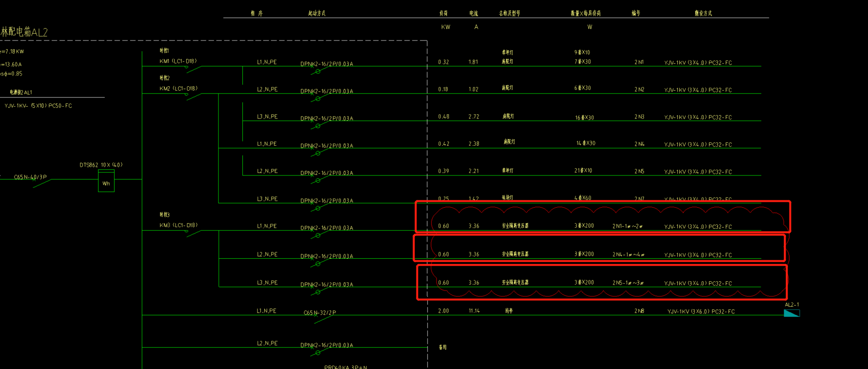This screenshot has height=369, width=868.
Task: Click the 2.38 current value
Action: tap(474, 144)
